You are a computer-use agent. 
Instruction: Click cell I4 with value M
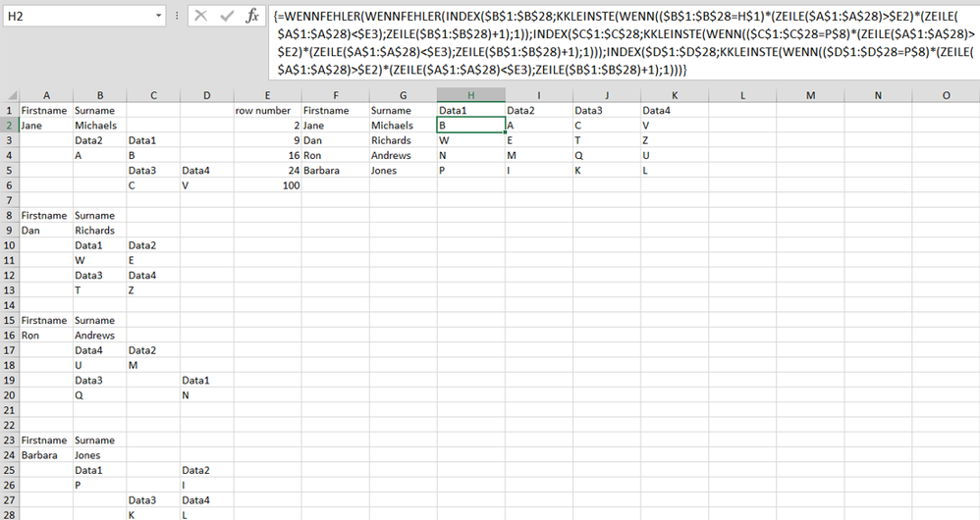tap(539, 155)
